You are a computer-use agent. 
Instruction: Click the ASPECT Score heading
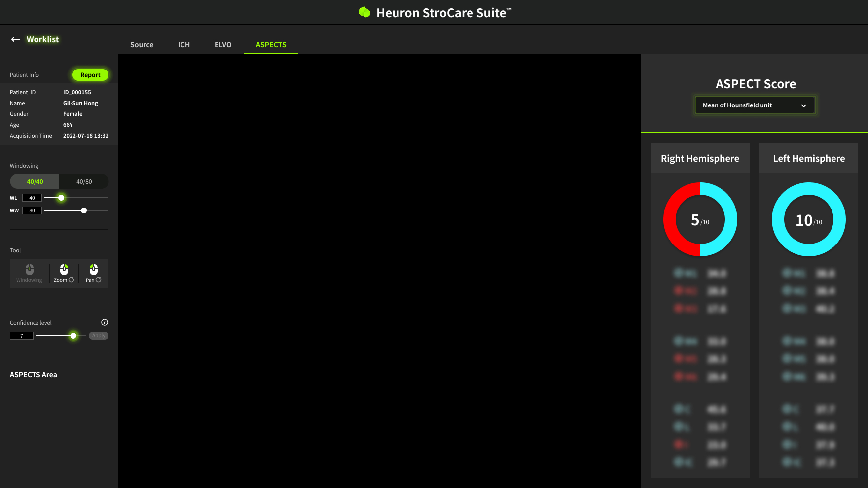pos(756,84)
